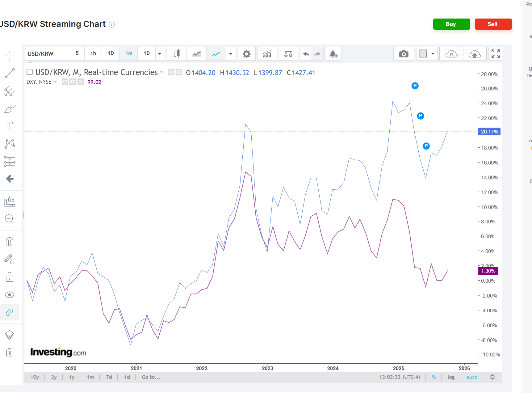532x393 pixels.
Task: Select the 10y time range
Action: tap(35, 377)
